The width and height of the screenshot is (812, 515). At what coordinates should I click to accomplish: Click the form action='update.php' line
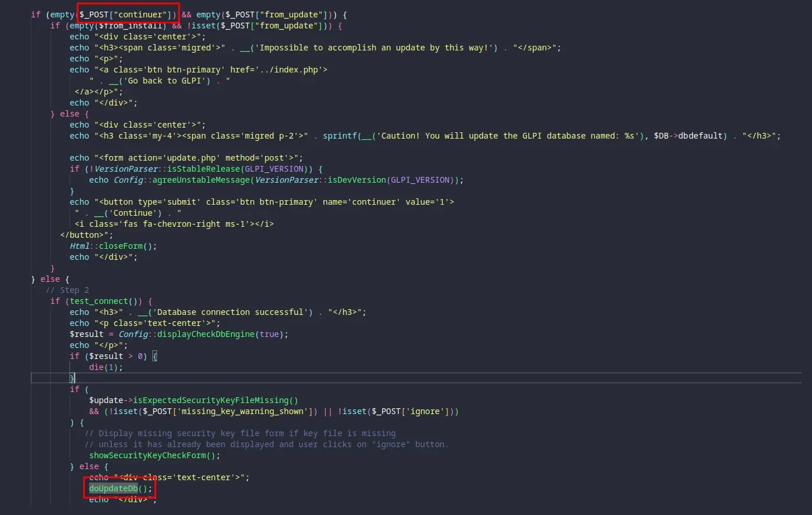tap(186, 158)
